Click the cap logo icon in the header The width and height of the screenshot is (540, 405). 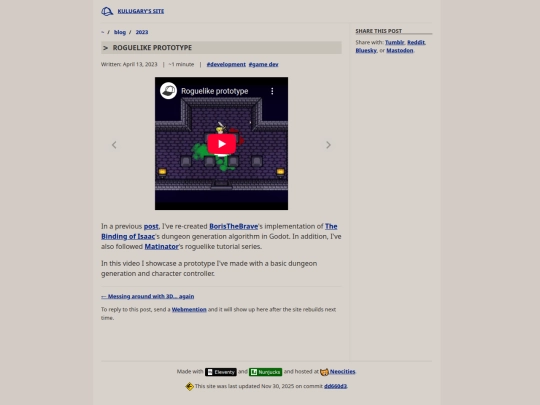point(107,11)
